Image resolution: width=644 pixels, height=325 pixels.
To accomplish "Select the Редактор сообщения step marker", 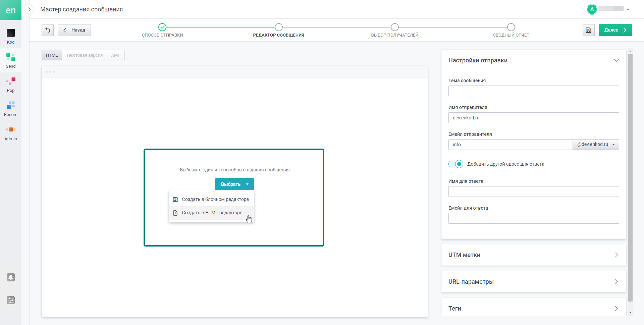I will (279, 27).
